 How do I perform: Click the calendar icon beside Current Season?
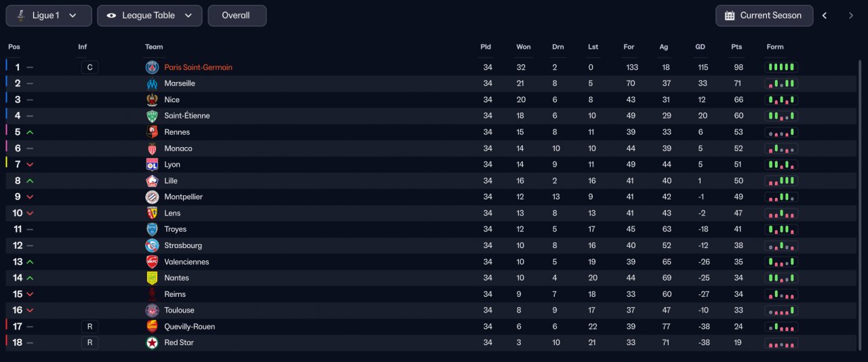[730, 16]
